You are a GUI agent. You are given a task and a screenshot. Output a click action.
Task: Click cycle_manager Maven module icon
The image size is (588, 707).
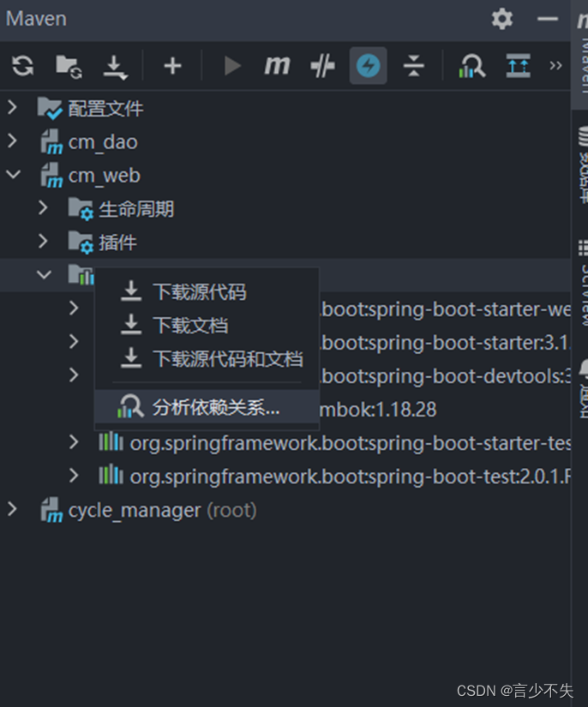pos(51,510)
